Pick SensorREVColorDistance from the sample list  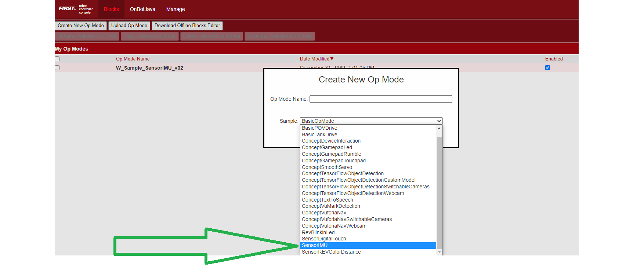pos(331,252)
